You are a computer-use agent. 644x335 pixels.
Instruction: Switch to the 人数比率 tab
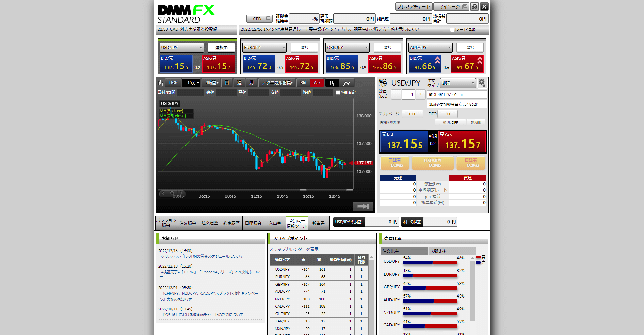tap(452, 251)
